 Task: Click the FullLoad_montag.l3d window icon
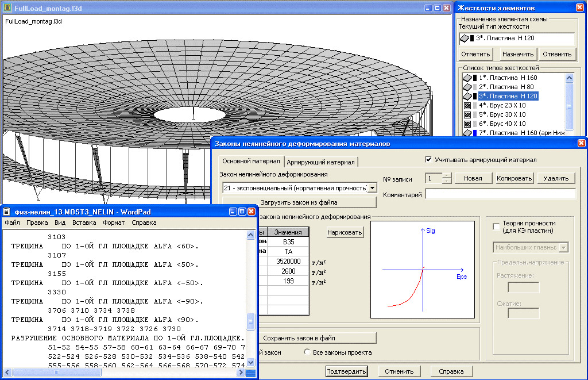7,8
